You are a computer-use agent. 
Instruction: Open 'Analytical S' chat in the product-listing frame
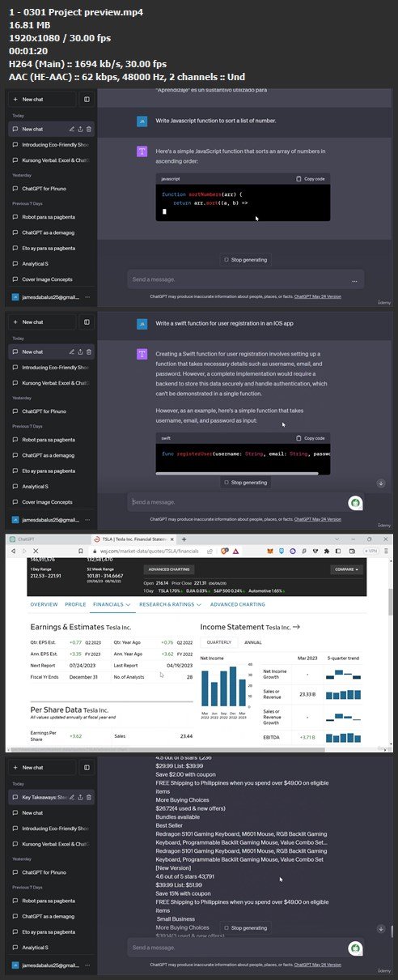point(51,947)
